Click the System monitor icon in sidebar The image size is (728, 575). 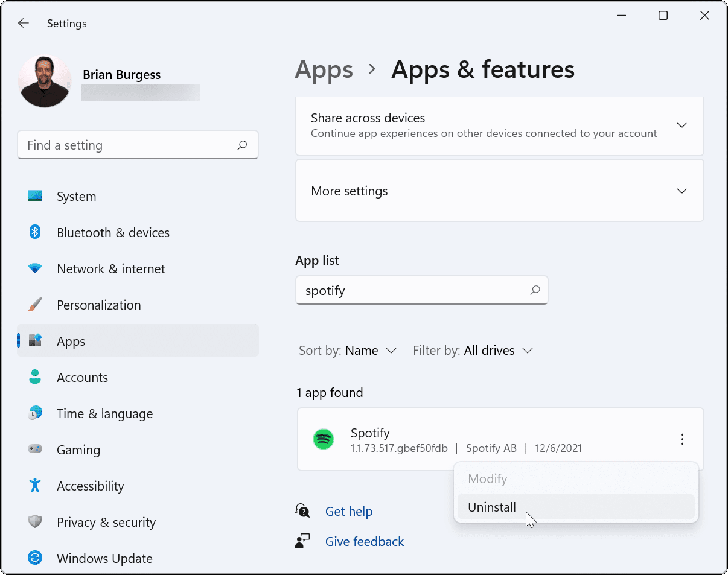(x=35, y=196)
